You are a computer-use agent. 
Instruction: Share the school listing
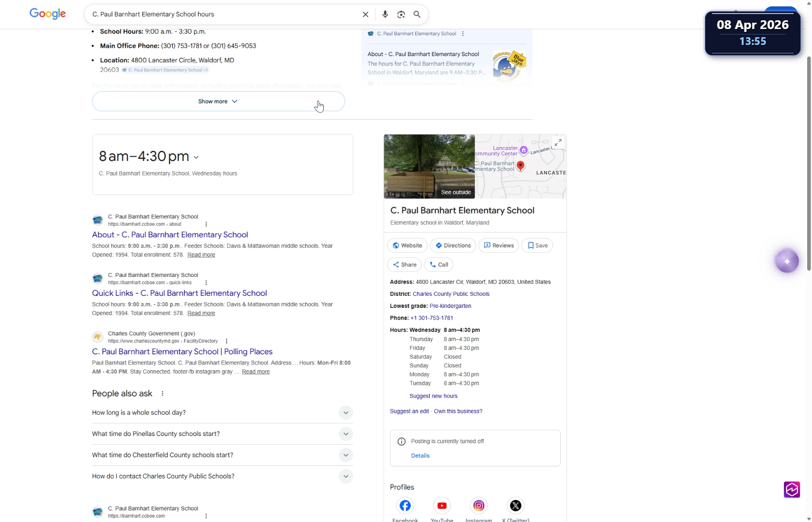point(405,265)
